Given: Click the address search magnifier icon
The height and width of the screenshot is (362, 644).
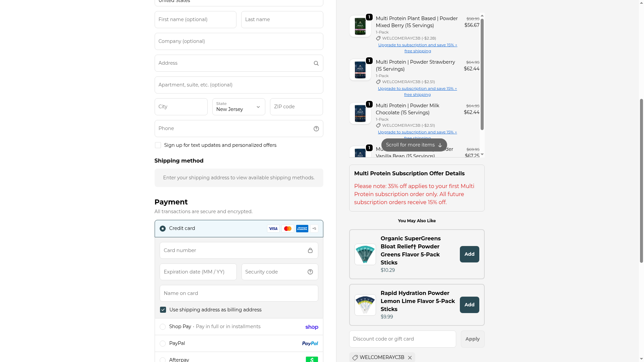Looking at the screenshot, I should tap(316, 63).
